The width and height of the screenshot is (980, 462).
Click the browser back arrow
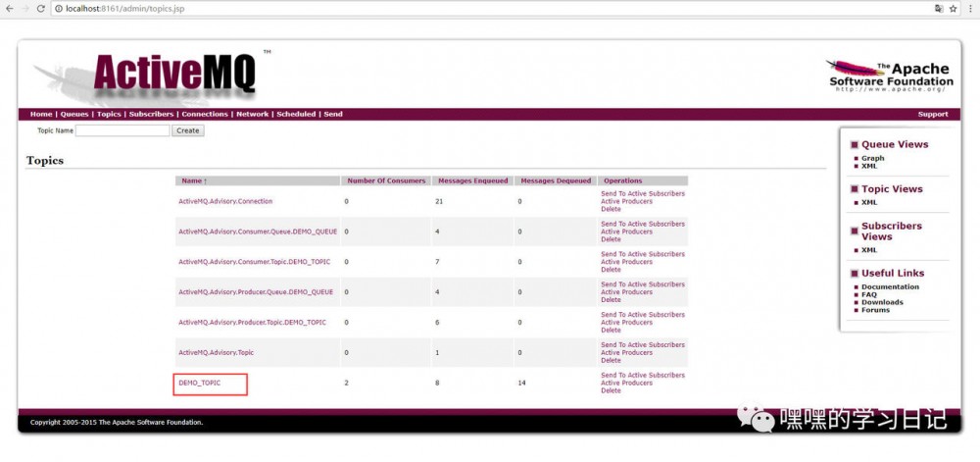point(10,9)
